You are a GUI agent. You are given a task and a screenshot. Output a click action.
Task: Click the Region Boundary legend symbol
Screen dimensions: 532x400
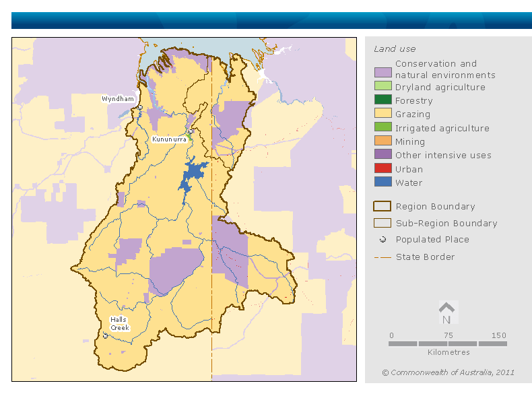click(x=383, y=206)
